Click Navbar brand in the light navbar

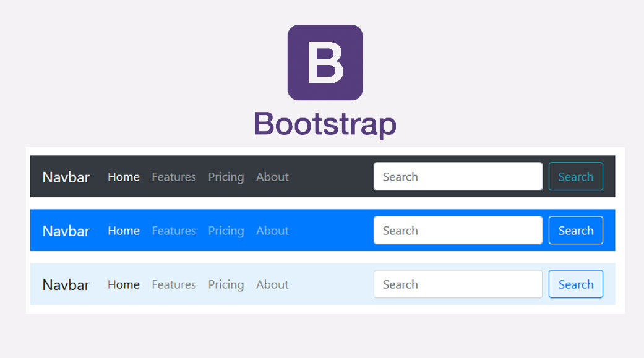[x=66, y=284]
